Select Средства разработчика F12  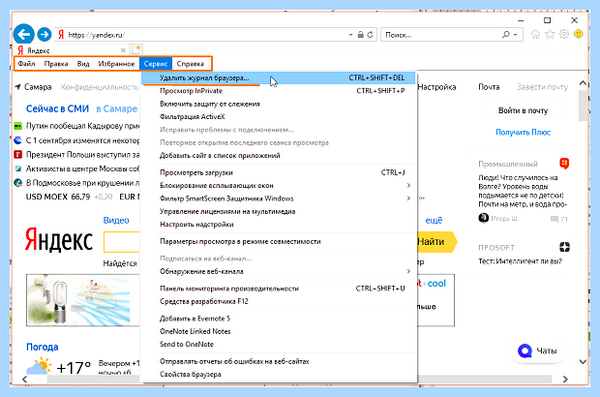[x=278, y=301]
